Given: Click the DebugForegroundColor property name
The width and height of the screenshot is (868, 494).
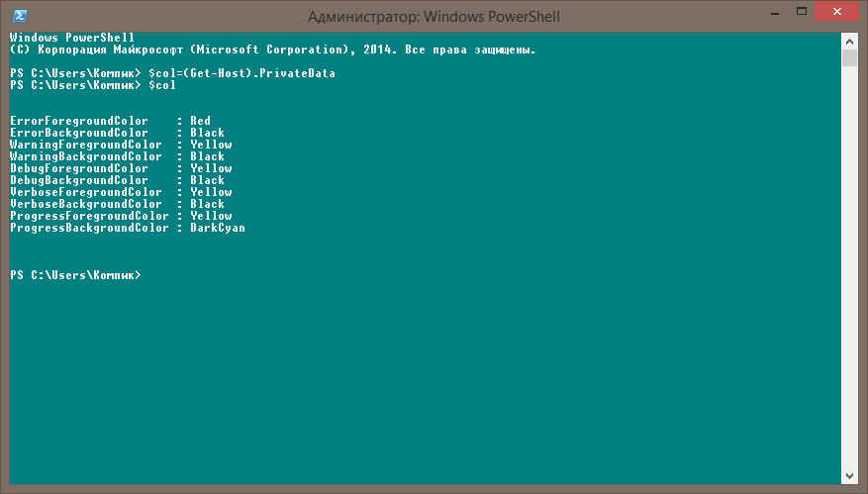Looking at the screenshot, I should click(79, 168).
